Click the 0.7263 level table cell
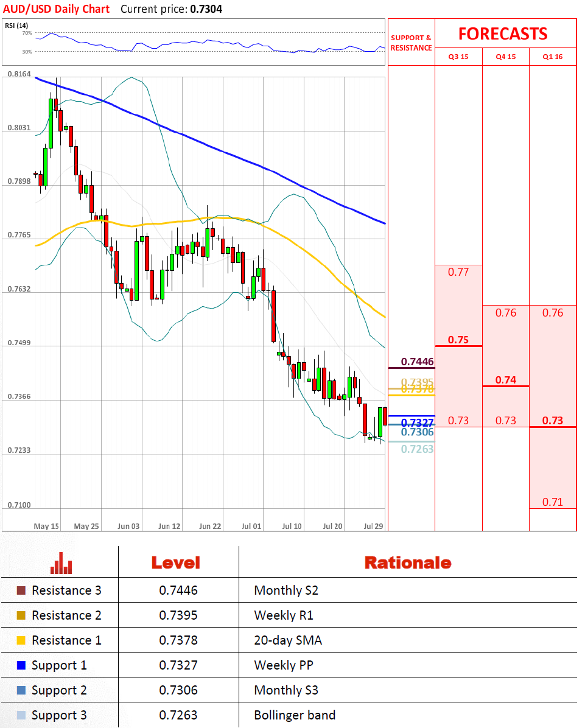This screenshot has height=728, width=585. tap(178, 715)
